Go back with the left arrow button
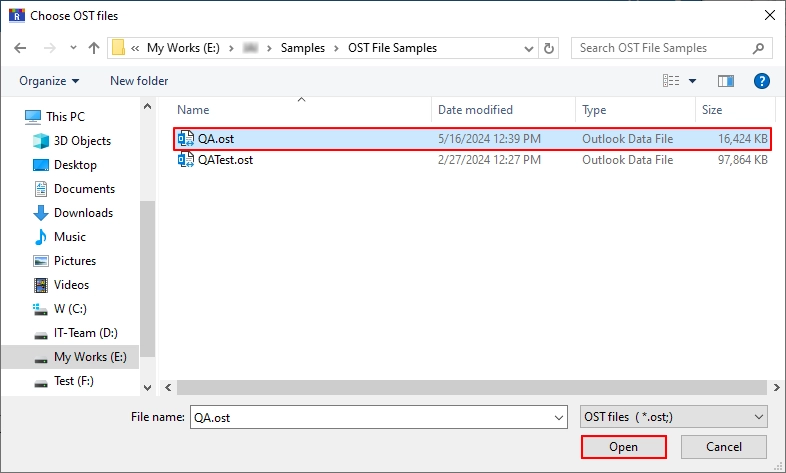786x473 pixels. (20, 48)
